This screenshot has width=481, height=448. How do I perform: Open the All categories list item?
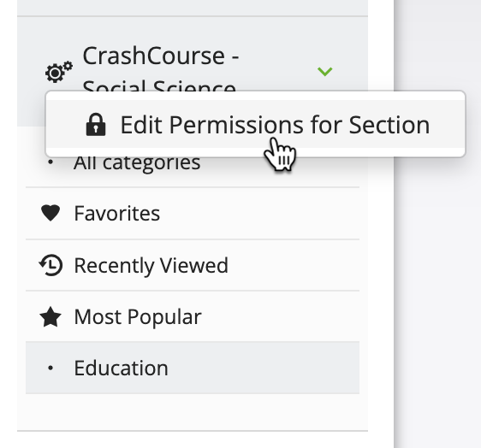click(137, 162)
